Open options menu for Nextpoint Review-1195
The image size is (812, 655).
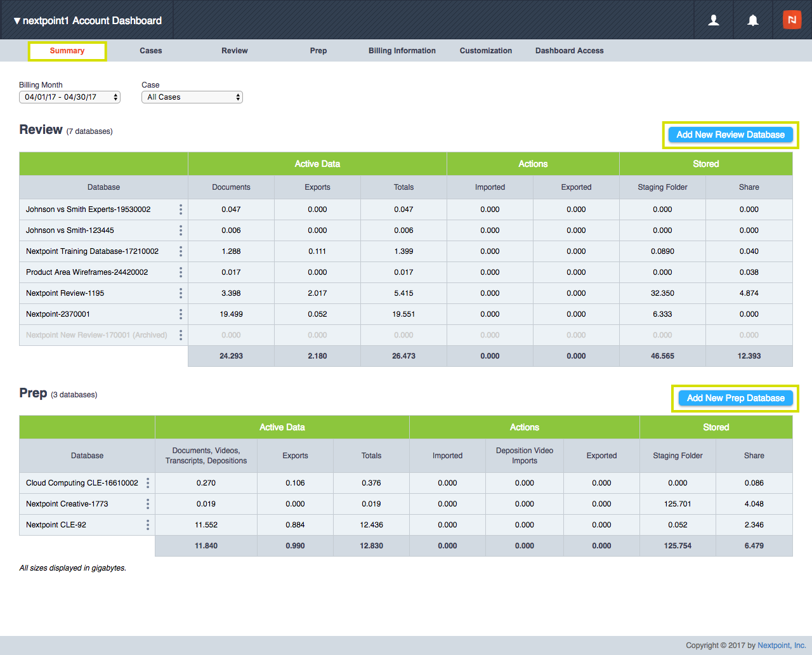181,293
